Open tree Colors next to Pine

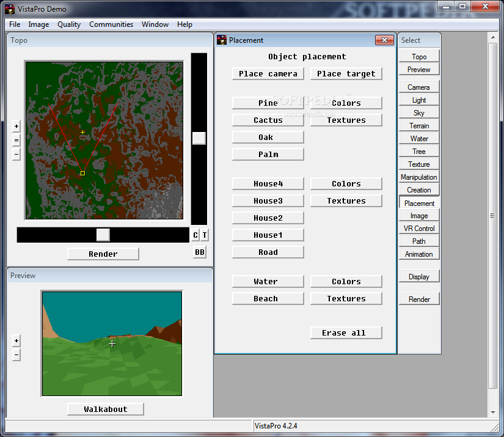346,103
